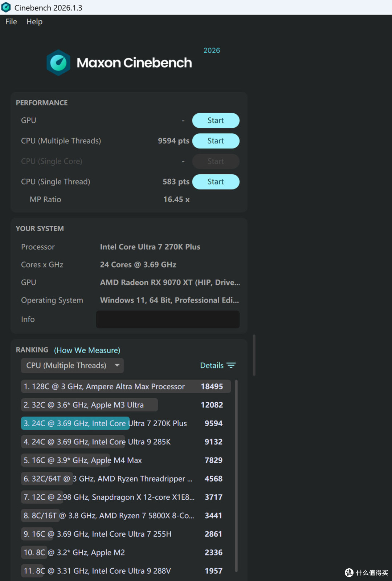The image size is (392, 581).
Task: Start the GPU benchmark
Action: [216, 121]
